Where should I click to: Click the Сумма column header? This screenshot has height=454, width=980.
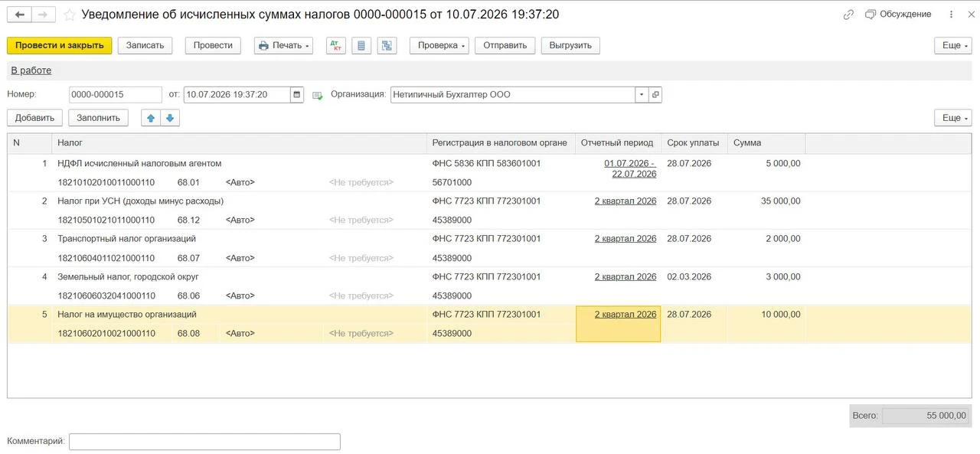coord(766,143)
